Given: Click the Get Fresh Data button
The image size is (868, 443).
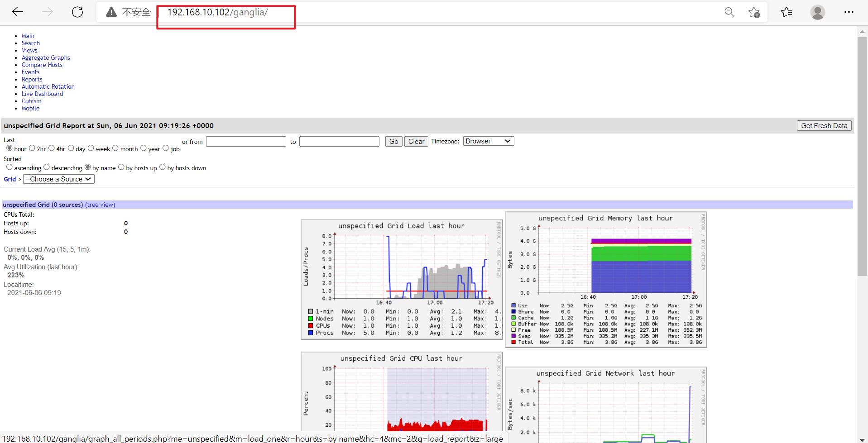Looking at the screenshot, I should coord(824,126).
